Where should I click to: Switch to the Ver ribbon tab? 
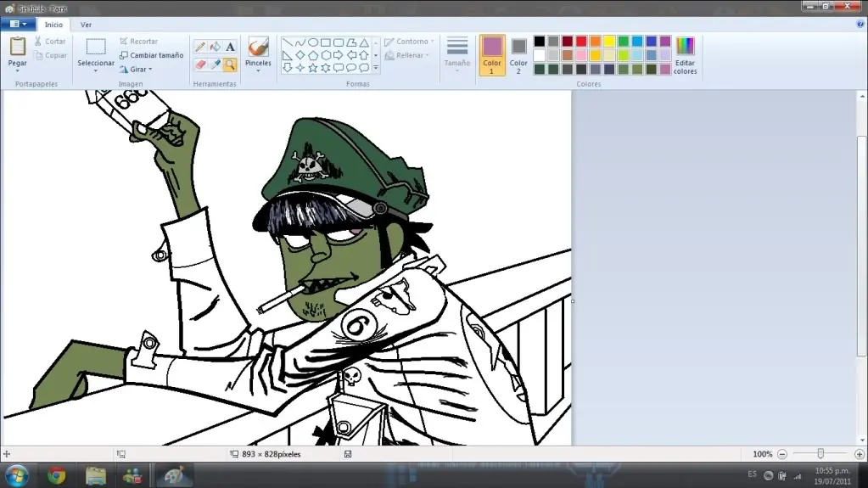pyautogui.click(x=86, y=25)
